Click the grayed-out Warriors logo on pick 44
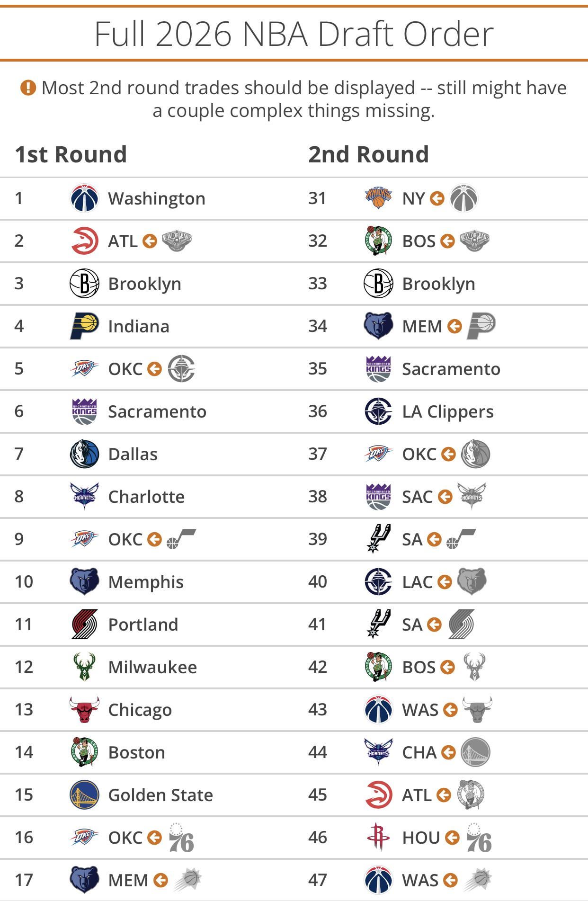The image size is (588, 901). click(x=475, y=752)
